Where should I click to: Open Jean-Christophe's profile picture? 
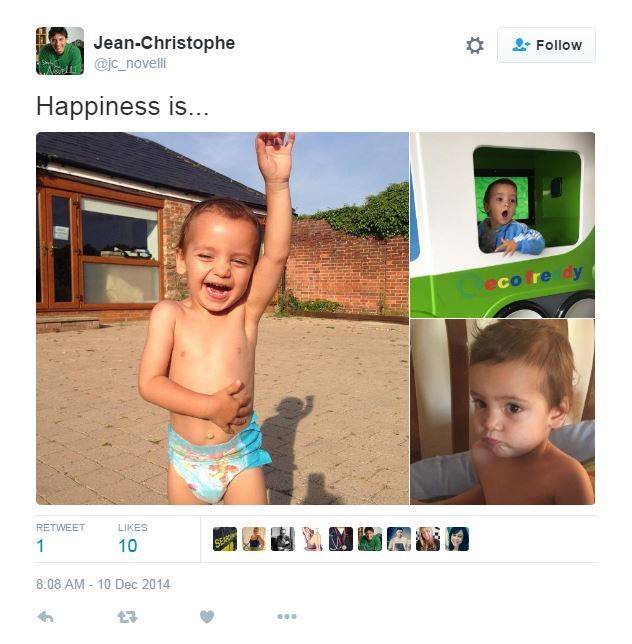point(60,51)
